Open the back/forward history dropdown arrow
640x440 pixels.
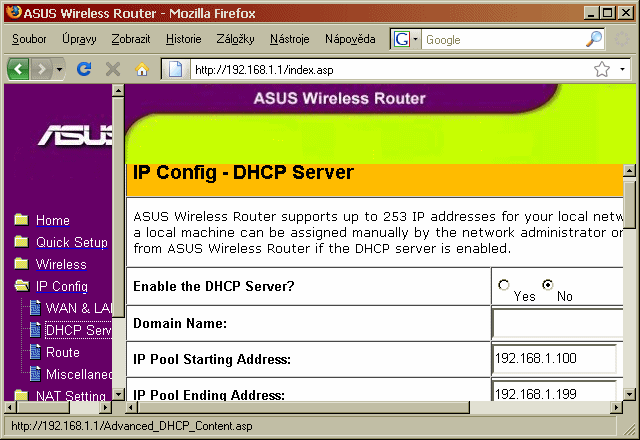pos(59,69)
